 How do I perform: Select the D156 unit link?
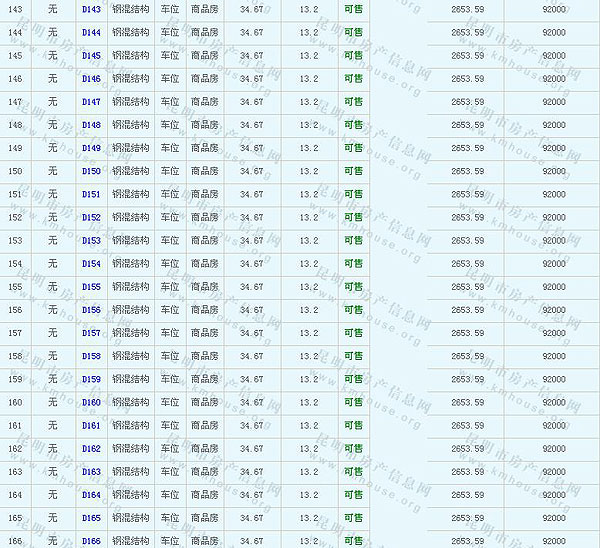[x=91, y=310]
